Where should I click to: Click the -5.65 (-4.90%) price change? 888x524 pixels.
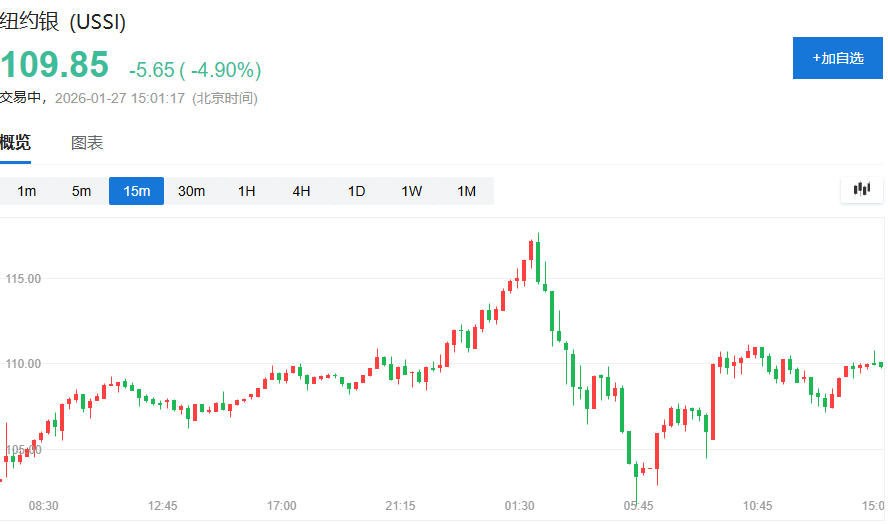coord(195,70)
